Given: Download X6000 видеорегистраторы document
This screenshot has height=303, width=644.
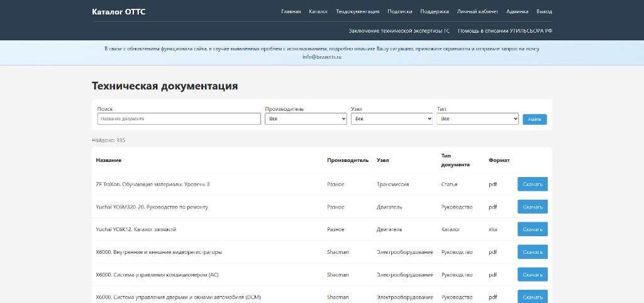Looking at the screenshot, I should tap(533, 252).
